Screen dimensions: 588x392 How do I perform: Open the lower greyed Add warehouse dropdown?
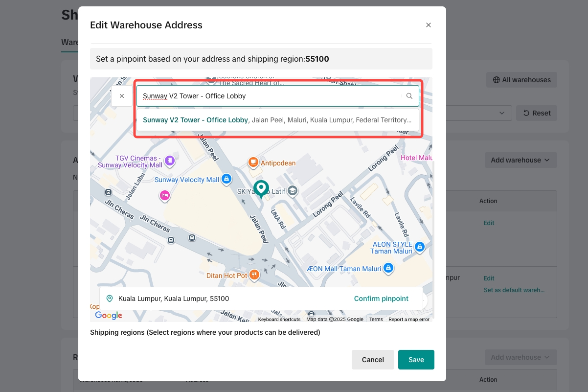(520, 357)
